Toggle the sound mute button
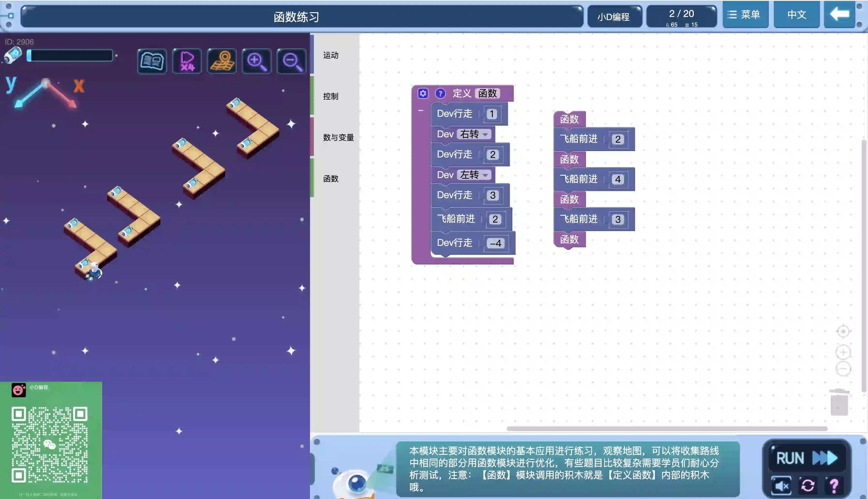Image resolution: width=868 pixels, height=499 pixels. (x=781, y=485)
